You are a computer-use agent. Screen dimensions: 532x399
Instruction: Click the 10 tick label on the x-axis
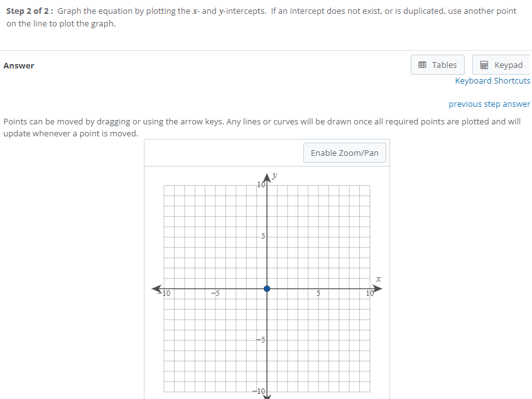click(369, 293)
